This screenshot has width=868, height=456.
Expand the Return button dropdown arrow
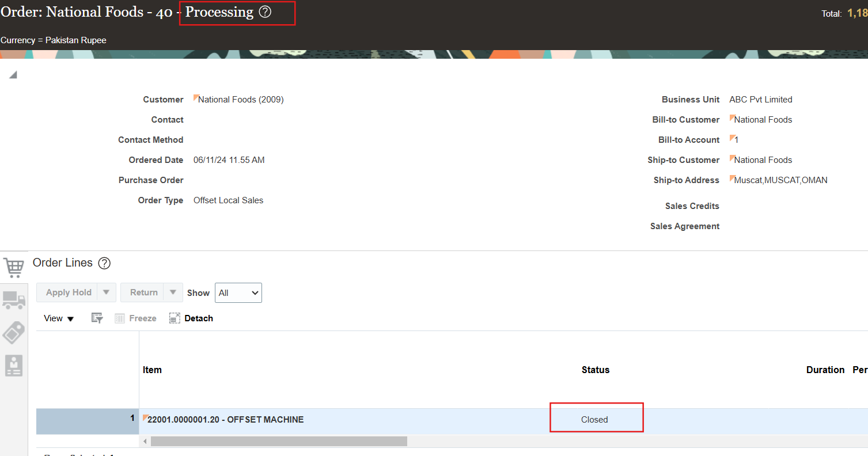(173, 292)
